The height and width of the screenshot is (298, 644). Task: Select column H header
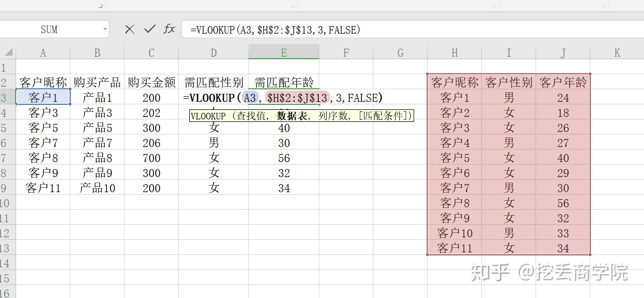pos(454,52)
